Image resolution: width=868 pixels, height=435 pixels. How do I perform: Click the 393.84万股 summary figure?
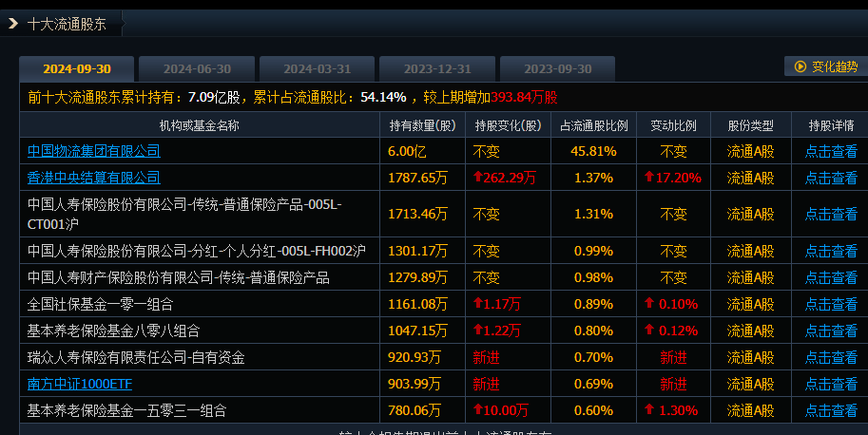click(524, 97)
